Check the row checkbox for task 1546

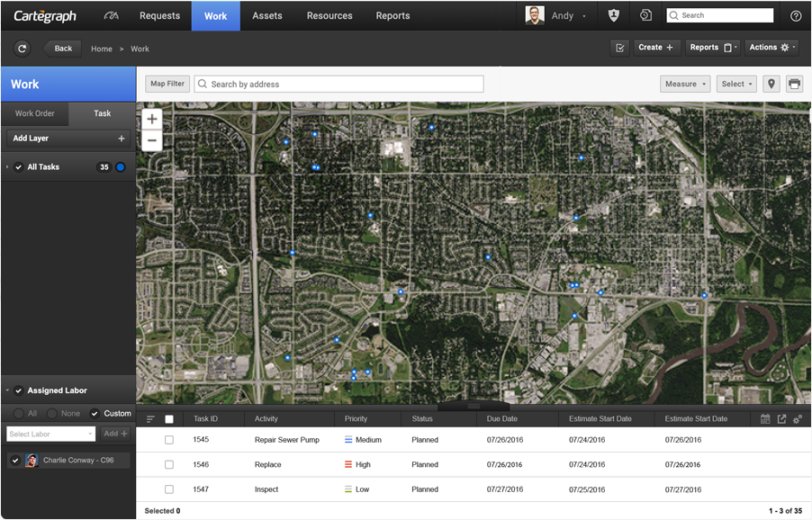(169, 464)
